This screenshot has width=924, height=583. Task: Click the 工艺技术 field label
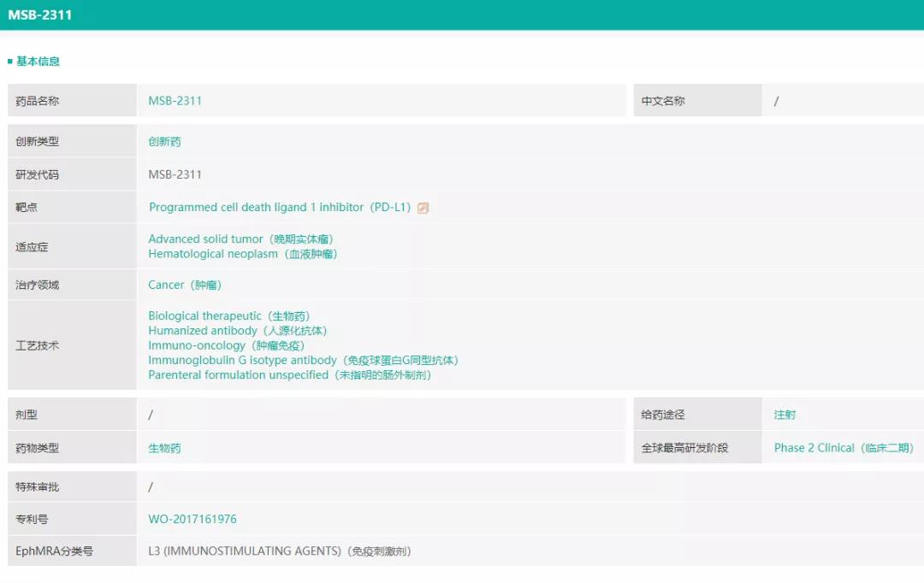pyautogui.click(x=37, y=345)
